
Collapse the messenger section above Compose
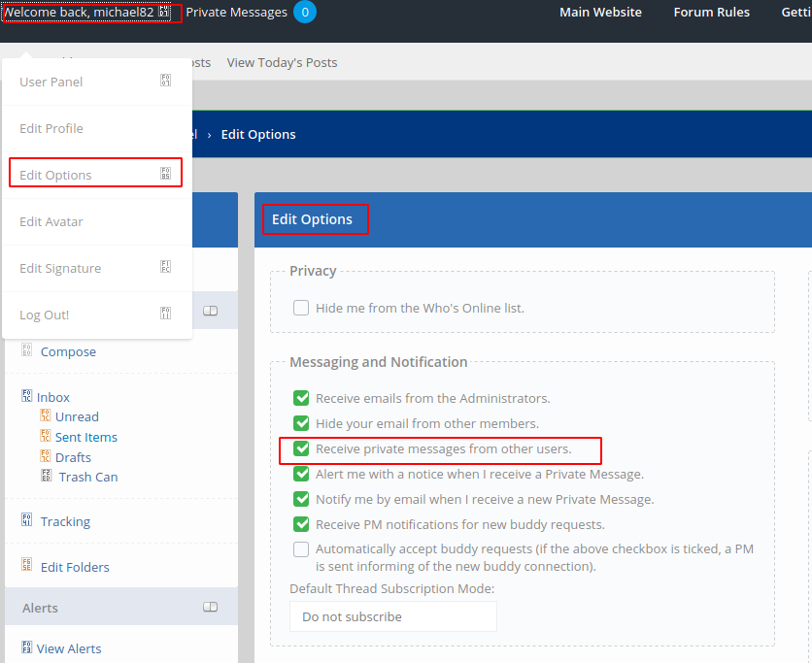(x=210, y=311)
